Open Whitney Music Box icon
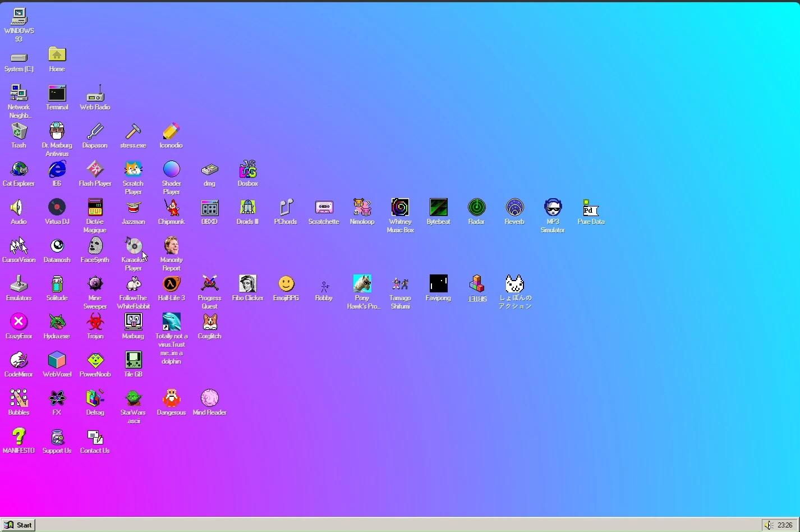Viewport: 800px width, 532px height. tap(400, 208)
